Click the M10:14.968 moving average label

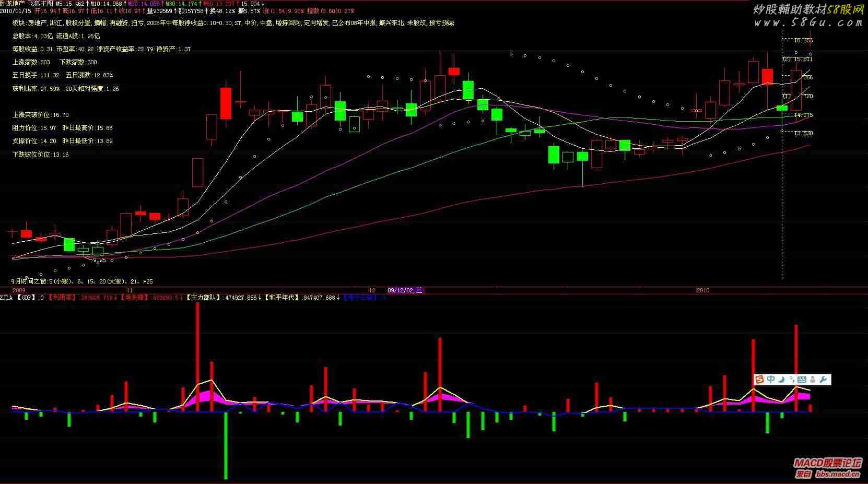click(108, 4)
